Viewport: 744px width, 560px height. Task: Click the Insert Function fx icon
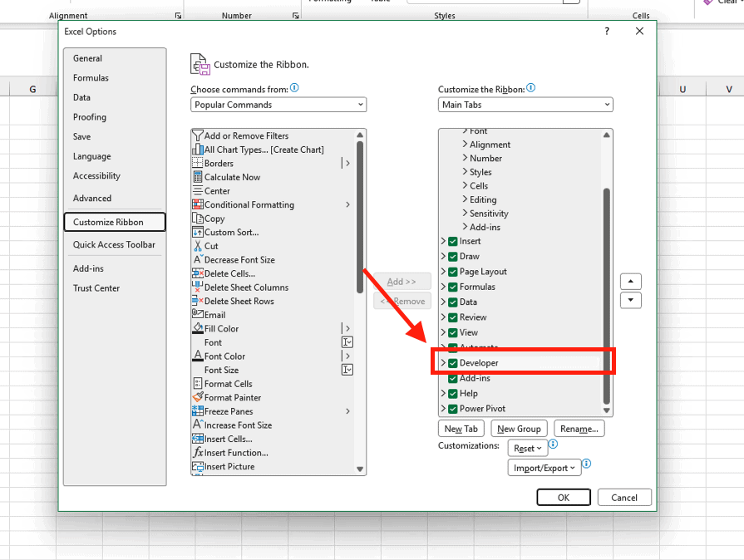(x=198, y=452)
